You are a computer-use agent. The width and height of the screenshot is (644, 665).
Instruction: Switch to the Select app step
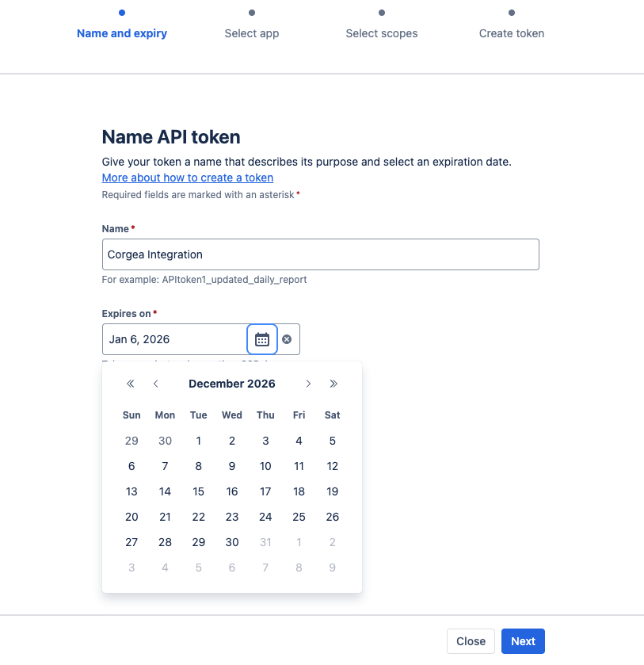[x=251, y=33]
